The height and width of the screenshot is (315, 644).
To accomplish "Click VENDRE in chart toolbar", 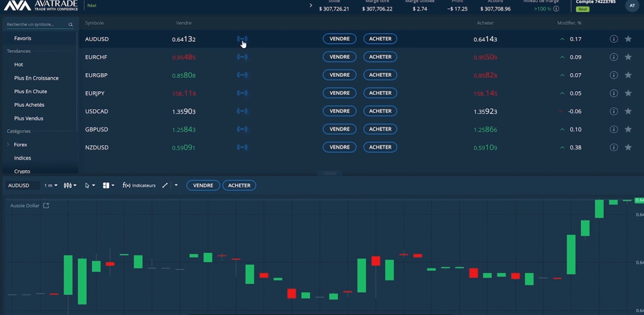I will 203,185.
